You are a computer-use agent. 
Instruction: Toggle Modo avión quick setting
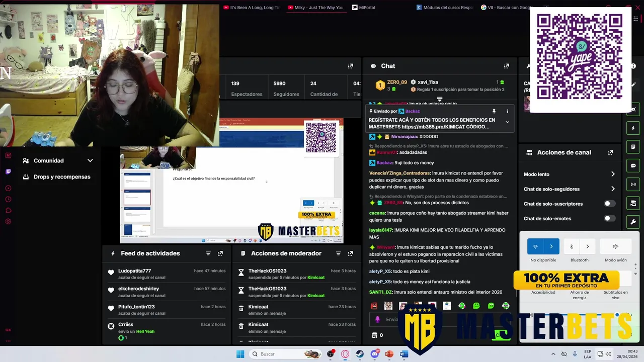tap(615, 246)
